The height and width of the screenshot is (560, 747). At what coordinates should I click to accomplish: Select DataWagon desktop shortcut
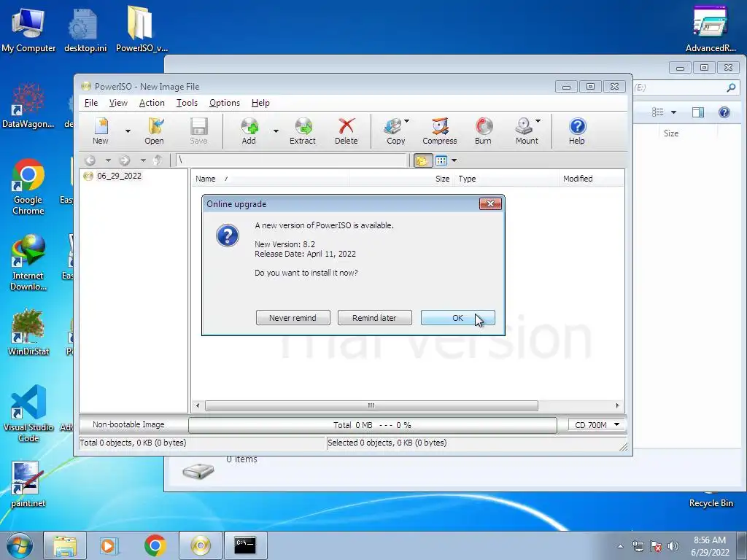click(x=28, y=106)
